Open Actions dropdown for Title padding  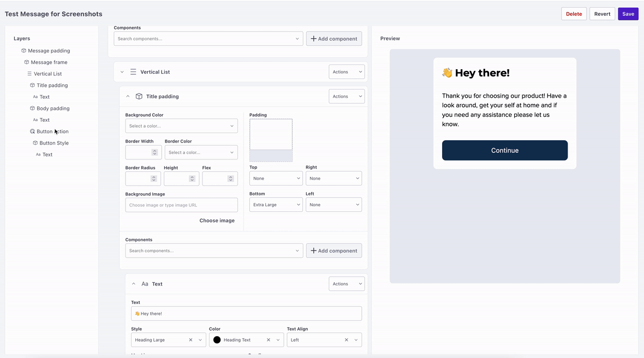point(347,97)
